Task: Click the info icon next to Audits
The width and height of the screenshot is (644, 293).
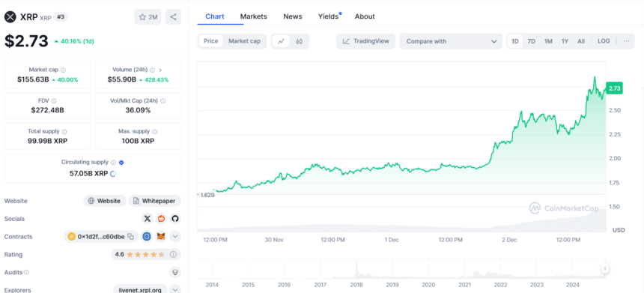Action: point(27,272)
